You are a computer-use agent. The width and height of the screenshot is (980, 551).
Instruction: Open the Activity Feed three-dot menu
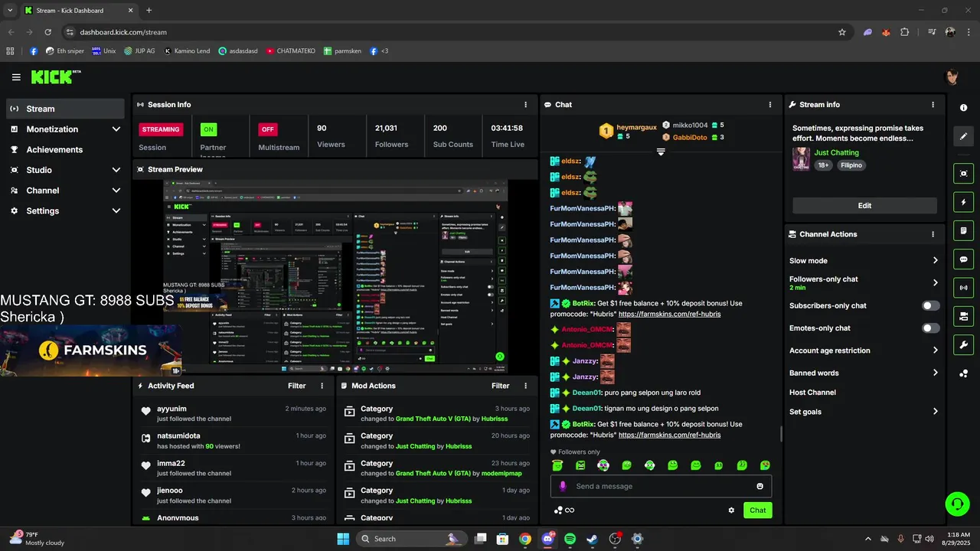pyautogui.click(x=322, y=386)
